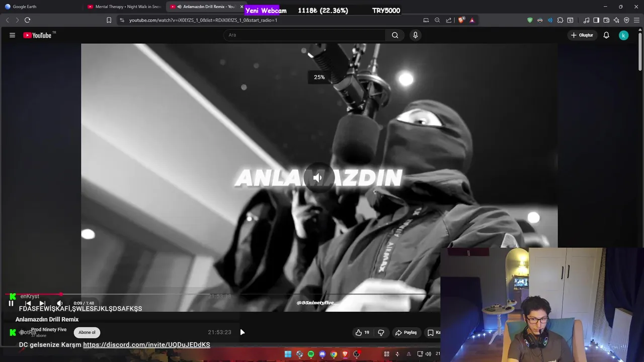Open the account avatar menu
This screenshot has width=644, height=362.
[x=623, y=35]
